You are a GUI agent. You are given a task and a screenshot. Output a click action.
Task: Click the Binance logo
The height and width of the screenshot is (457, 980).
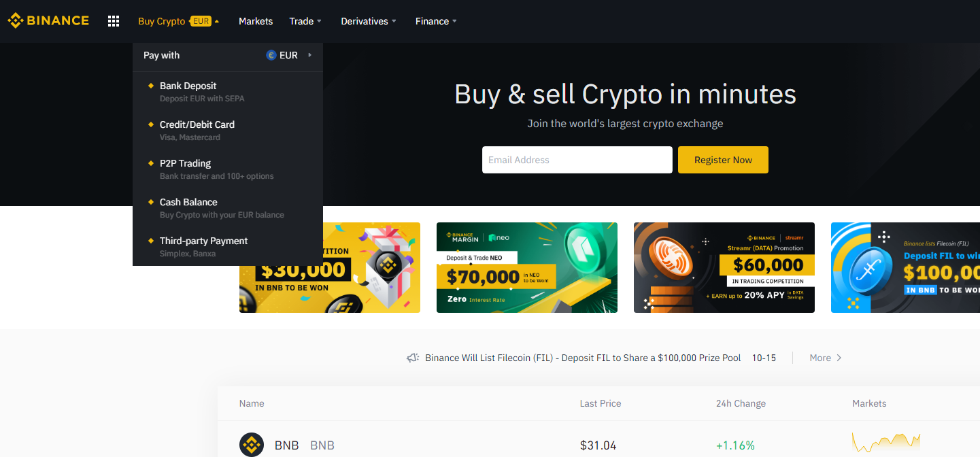48,20
